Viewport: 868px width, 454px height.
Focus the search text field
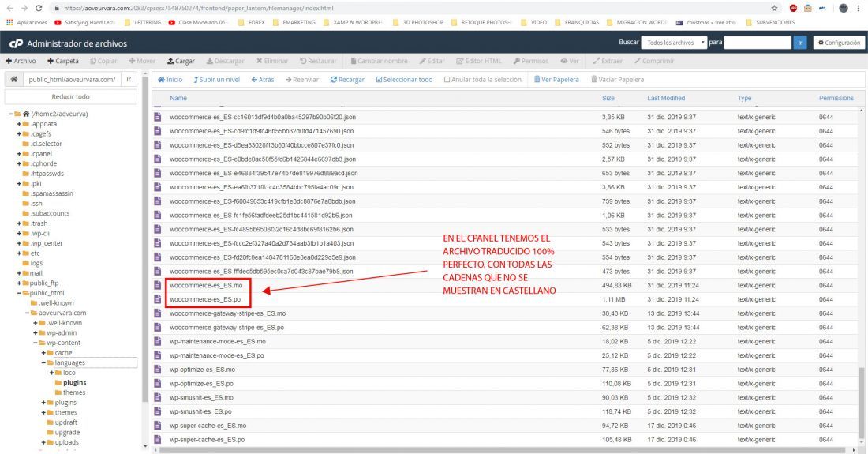click(758, 43)
